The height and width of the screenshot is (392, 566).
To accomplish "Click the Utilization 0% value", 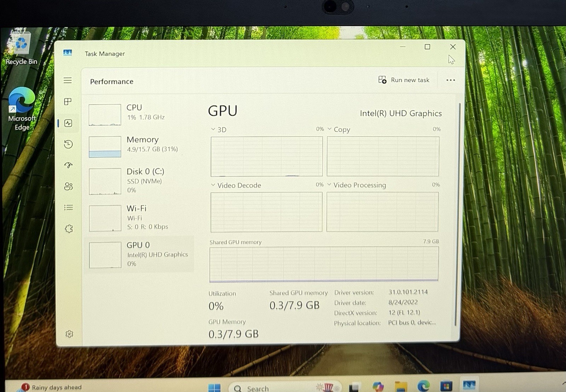I will coord(216,306).
